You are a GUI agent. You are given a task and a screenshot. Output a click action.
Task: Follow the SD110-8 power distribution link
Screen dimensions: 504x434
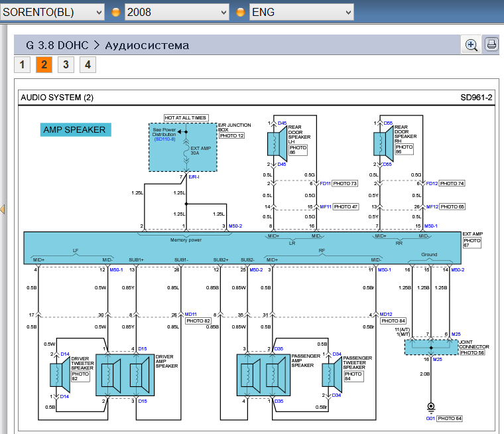pyautogui.click(x=164, y=139)
